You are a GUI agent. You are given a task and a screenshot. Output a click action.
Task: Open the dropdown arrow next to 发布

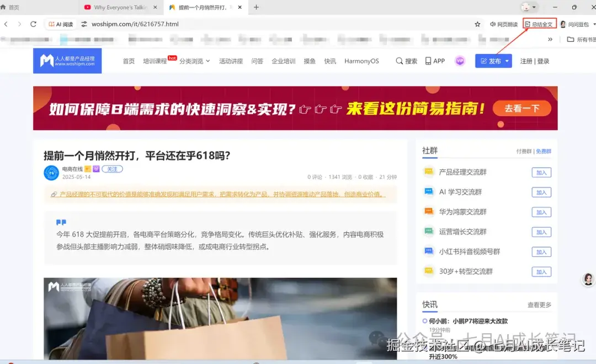coord(505,61)
